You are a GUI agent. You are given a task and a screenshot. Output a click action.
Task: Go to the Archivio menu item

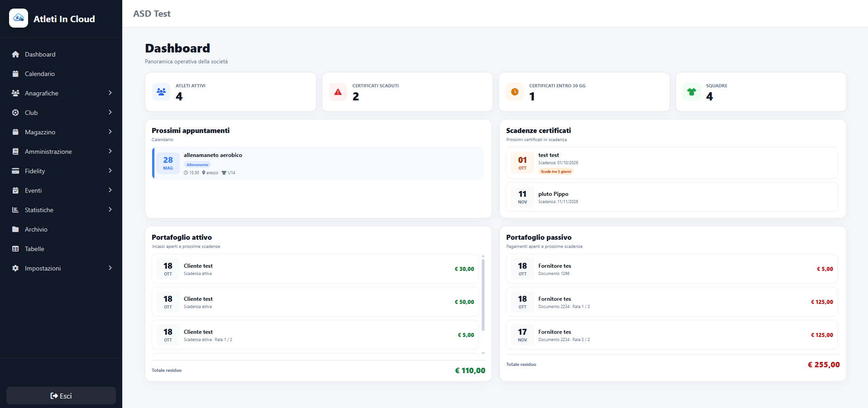(x=61, y=229)
